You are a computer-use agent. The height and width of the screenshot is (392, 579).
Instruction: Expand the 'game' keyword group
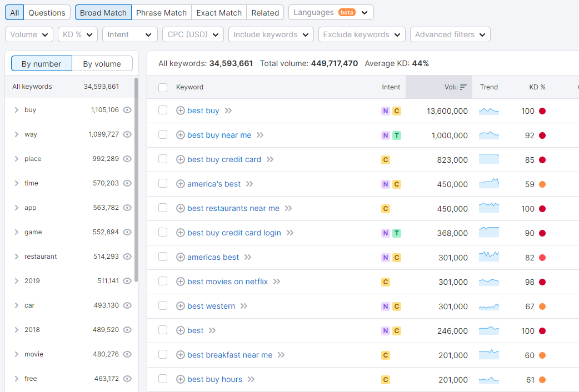point(17,232)
